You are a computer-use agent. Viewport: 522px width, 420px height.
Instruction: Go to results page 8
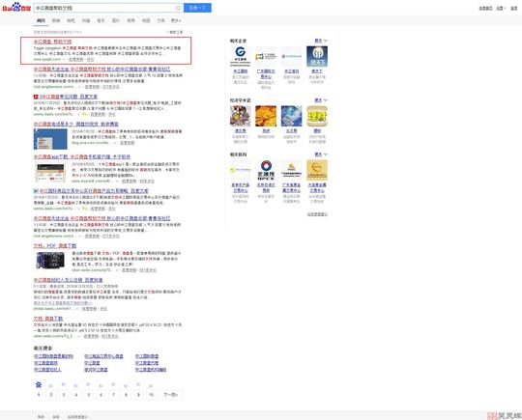126,394
